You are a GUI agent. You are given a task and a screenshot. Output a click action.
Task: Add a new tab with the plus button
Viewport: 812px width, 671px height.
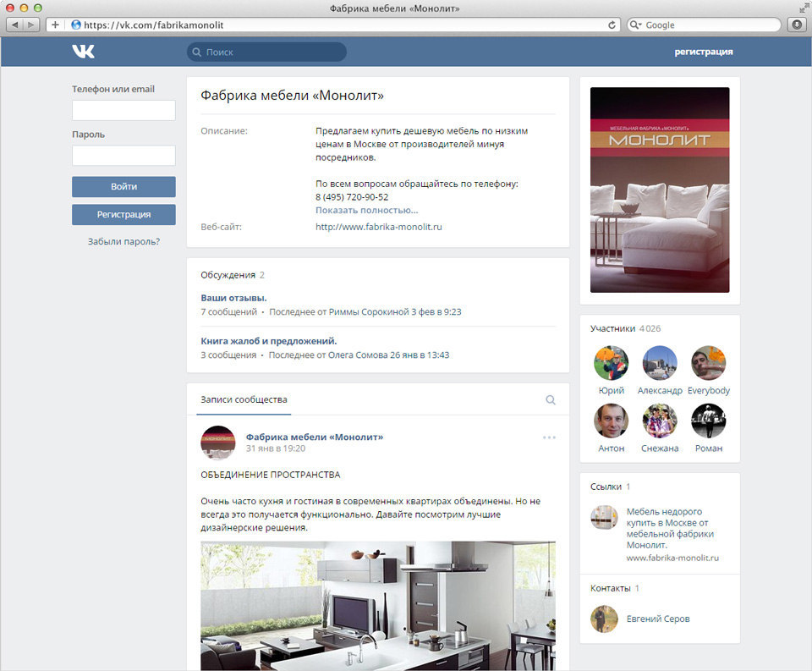pos(55,25)
